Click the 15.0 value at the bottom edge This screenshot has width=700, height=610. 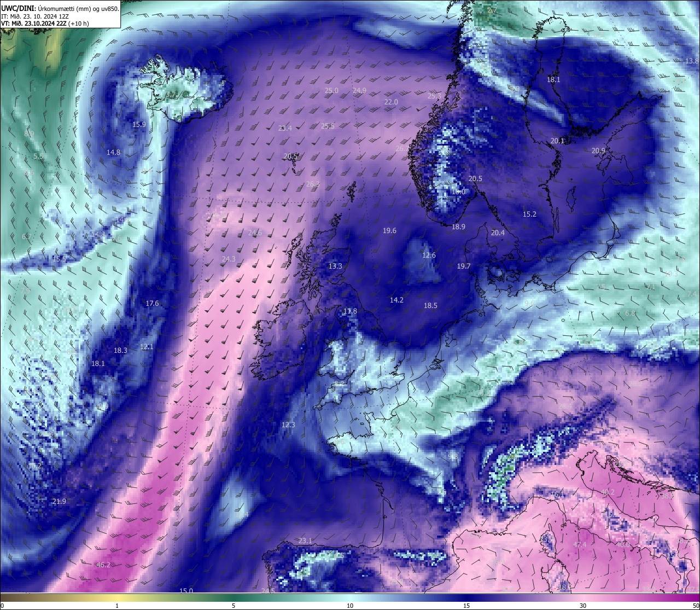click(x=186, y=590)
